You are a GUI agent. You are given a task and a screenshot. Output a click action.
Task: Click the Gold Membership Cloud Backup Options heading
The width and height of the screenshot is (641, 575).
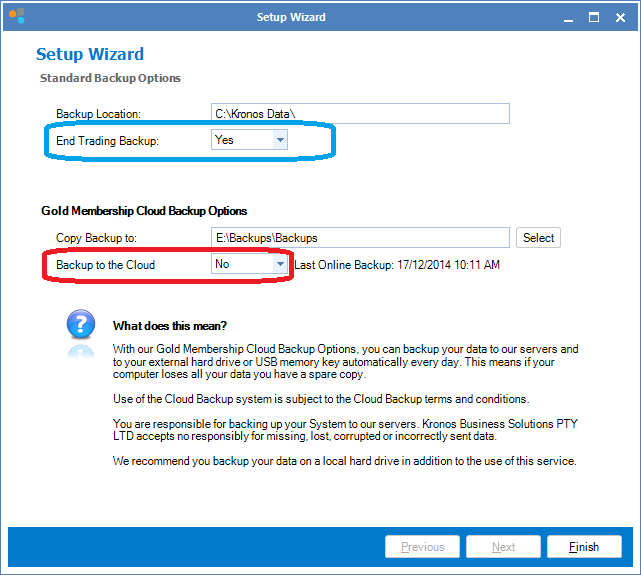click(x=144, y=211)
